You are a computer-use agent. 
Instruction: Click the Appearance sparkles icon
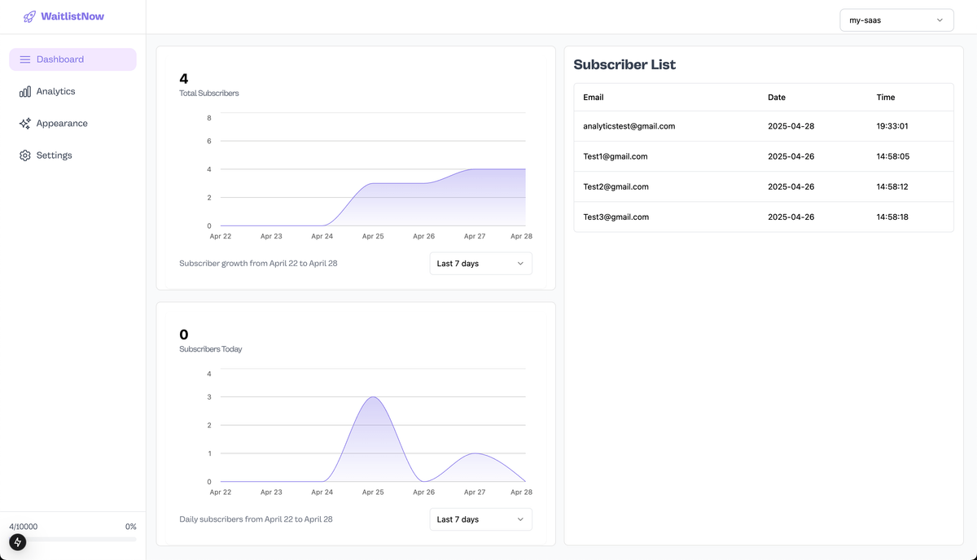(25, 124)
